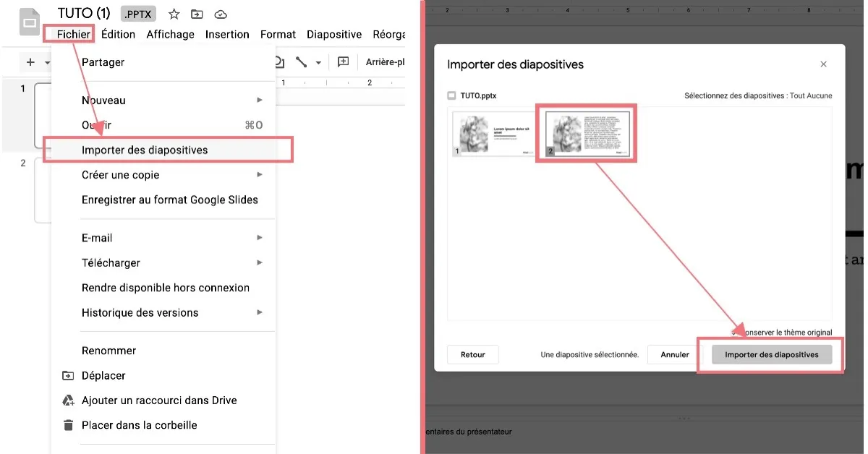Image resolution: width=868 pixels, height=454 pixels.
Task: Open the Insertion menu
Action: [227, 34]
